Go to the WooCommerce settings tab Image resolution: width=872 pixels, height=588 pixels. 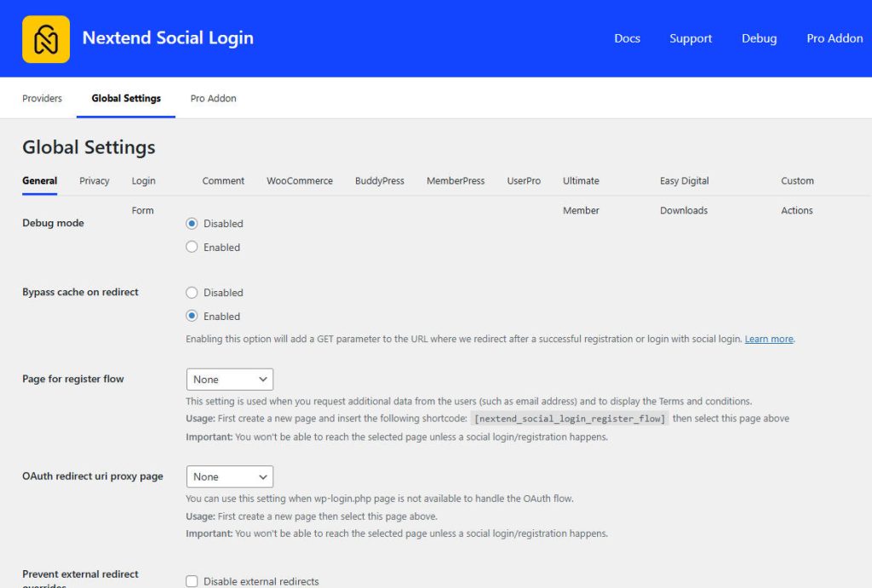click(x=299, y=181)
